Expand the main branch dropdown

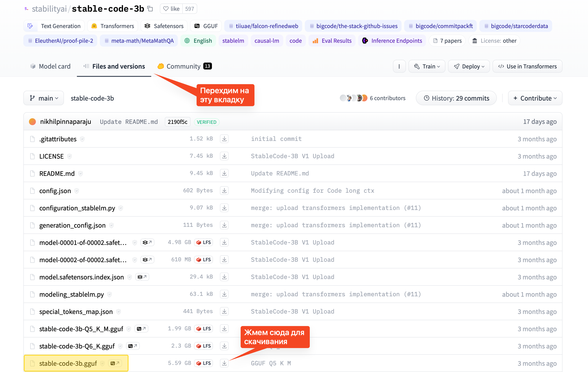pyautogui.click(x=44, y=98)
